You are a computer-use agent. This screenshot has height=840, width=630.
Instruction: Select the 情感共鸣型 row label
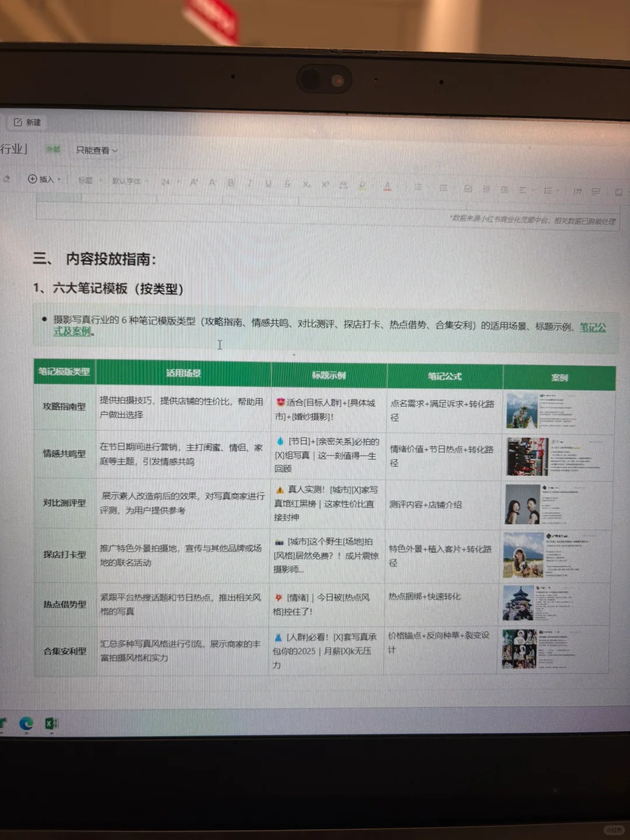pyautogui.click(x=64, y=453)
